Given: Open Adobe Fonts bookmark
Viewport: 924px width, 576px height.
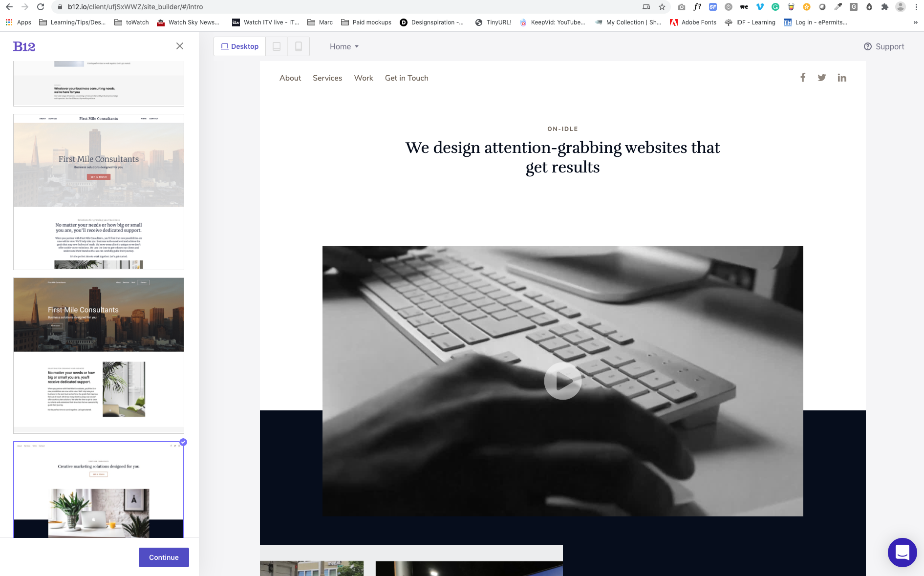Looking at the screenshot, I should tap(693, 22).
